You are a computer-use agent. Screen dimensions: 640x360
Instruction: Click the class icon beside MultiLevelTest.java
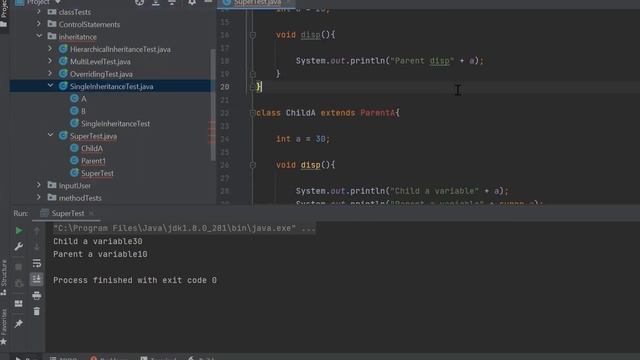[63, 61]
